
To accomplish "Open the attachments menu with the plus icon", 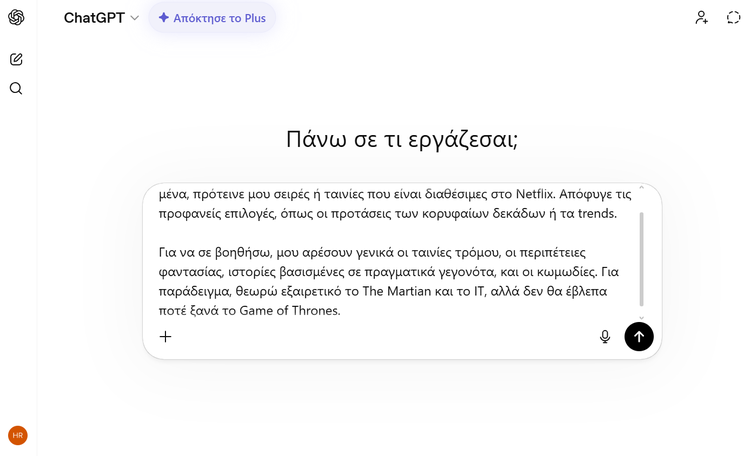I will click(166, 337).
